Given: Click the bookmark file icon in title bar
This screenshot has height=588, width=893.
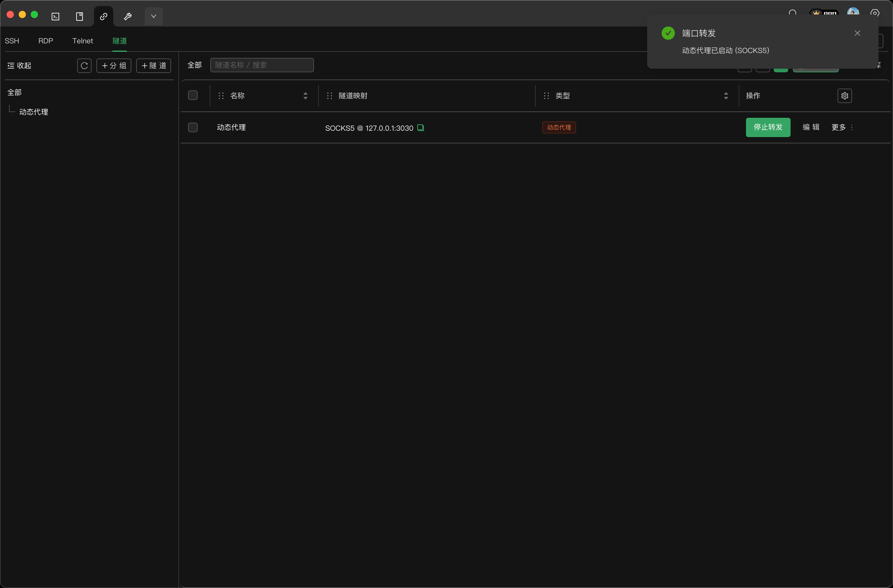Looking at the screenshot, I should coord(80,17).
